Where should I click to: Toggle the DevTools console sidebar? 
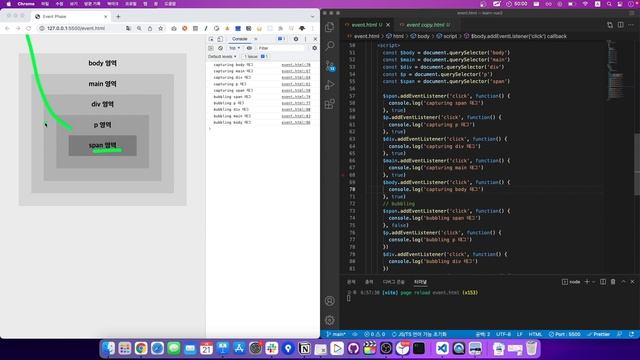(211, 48)
